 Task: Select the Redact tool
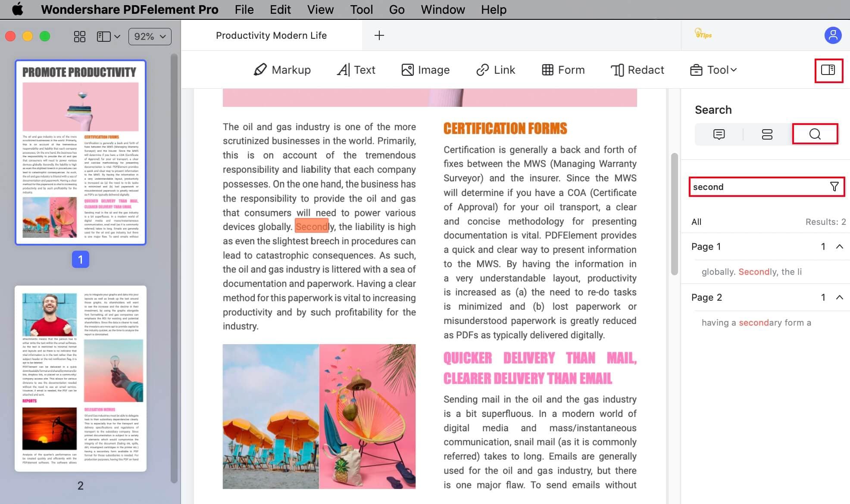tap(637, 70)
